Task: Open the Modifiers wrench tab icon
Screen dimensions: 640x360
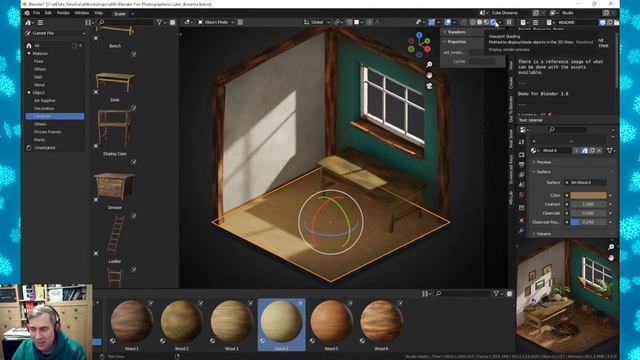Action: pos(522,231)
